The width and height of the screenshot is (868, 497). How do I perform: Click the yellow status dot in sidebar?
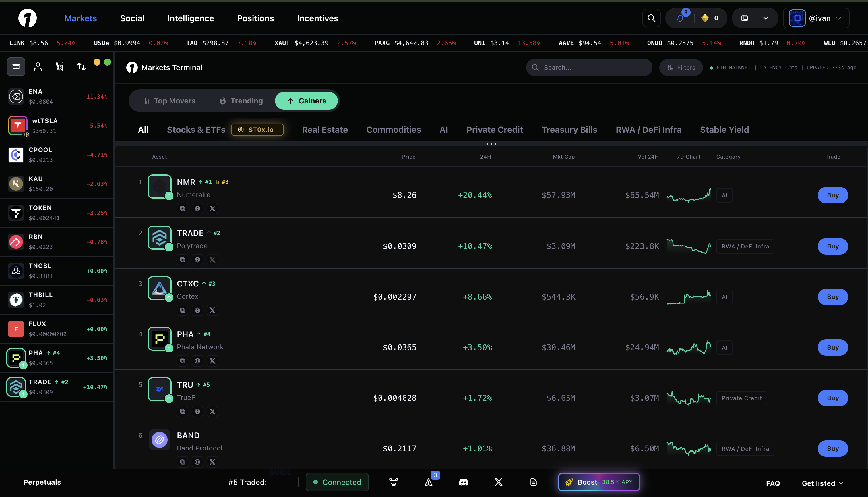[x=97, y=62]
